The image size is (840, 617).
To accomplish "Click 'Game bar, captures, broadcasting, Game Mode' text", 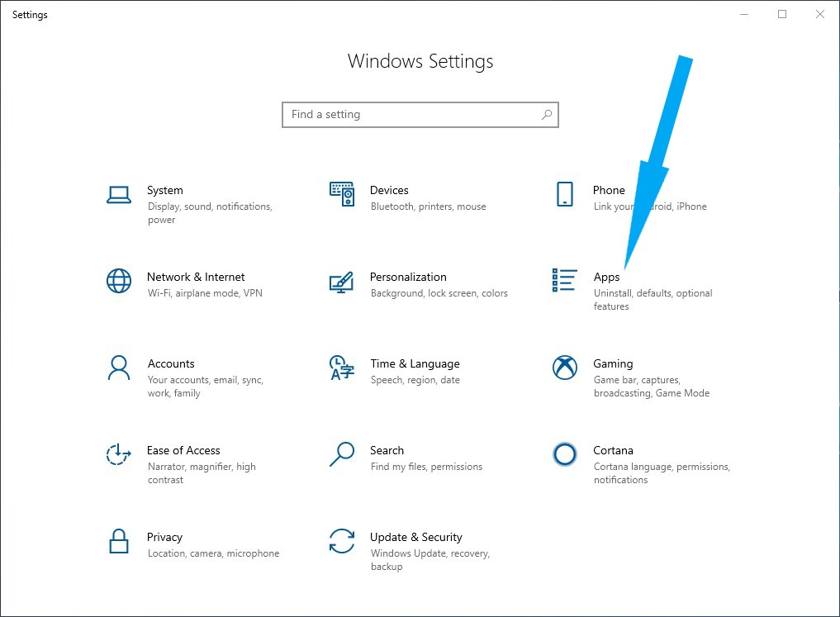I will pyautogui.click(x=652, y=387).
